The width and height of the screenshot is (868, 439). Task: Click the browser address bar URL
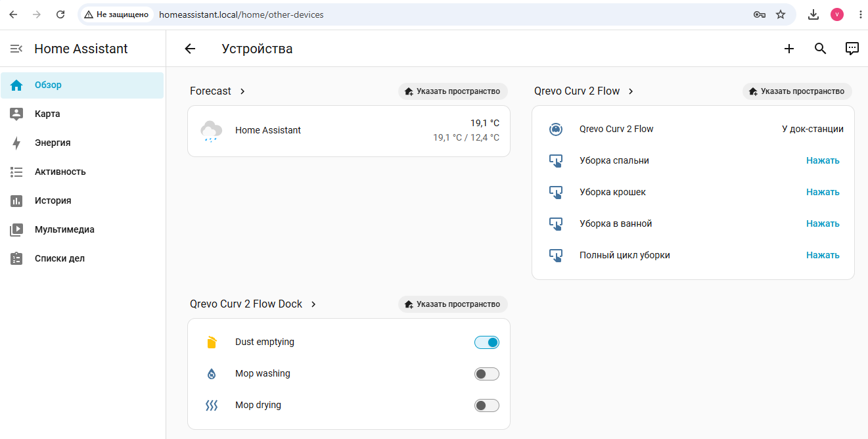point(241,14)
